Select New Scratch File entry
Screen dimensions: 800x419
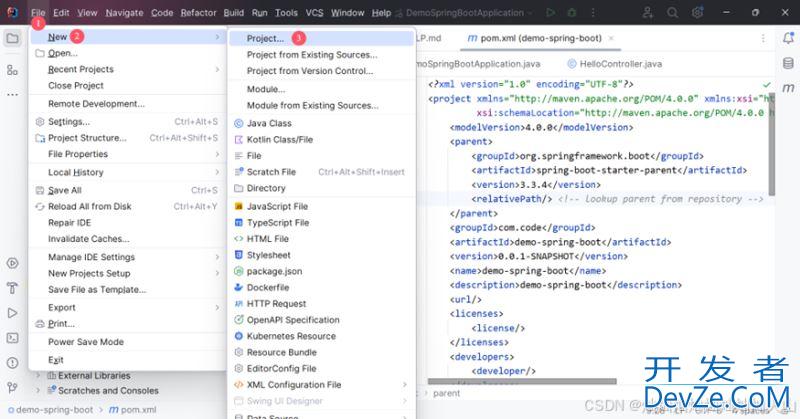click(321, 172)
